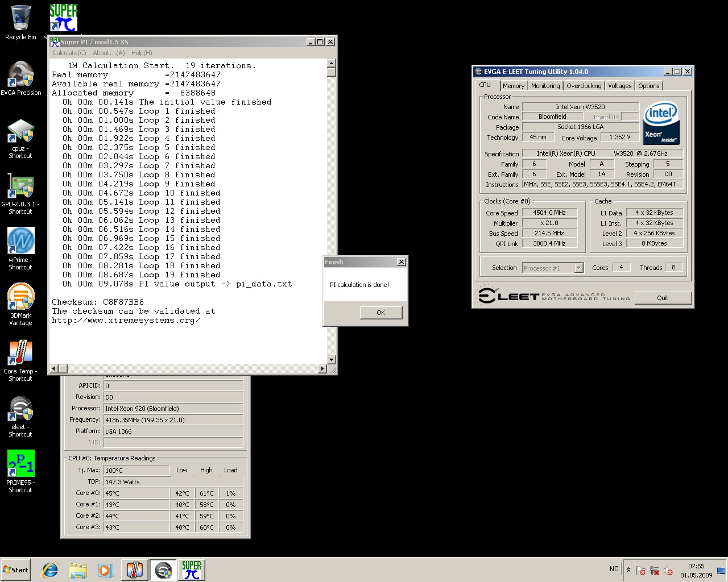This screenshot has height=582, width=728.
Task: Open Windows Explorer folder in taskbar
Action: [78, 570]
